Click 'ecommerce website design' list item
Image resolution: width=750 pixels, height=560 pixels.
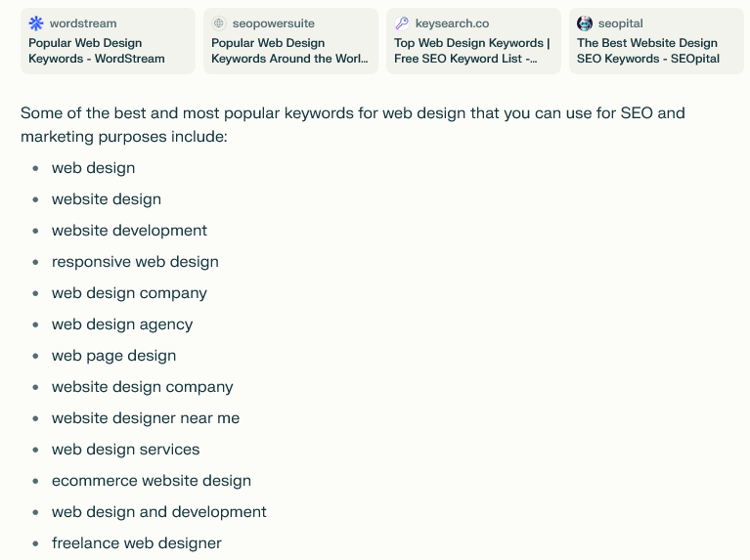click(152, 481)
